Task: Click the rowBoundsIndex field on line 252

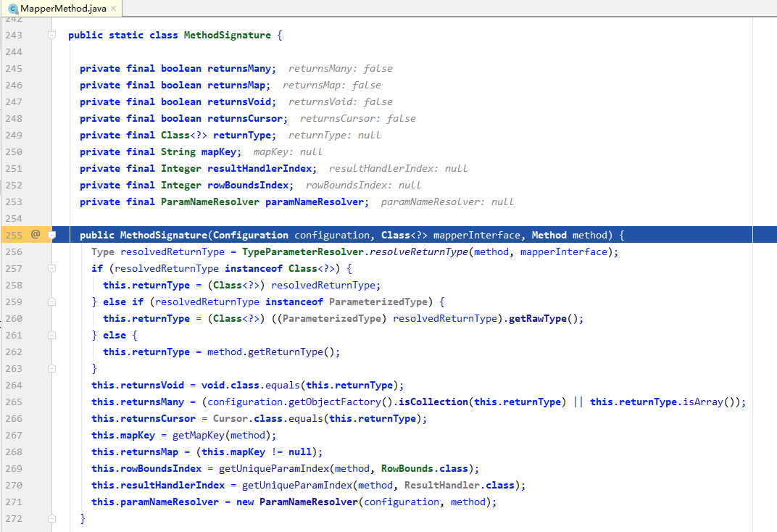Action: point(248,186)
